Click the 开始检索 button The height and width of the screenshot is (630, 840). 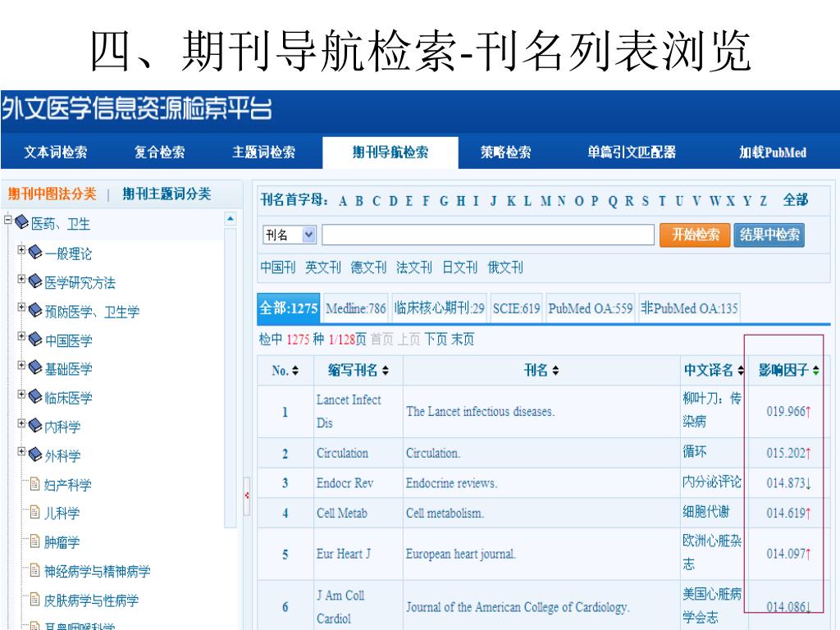tap(695, 235)
